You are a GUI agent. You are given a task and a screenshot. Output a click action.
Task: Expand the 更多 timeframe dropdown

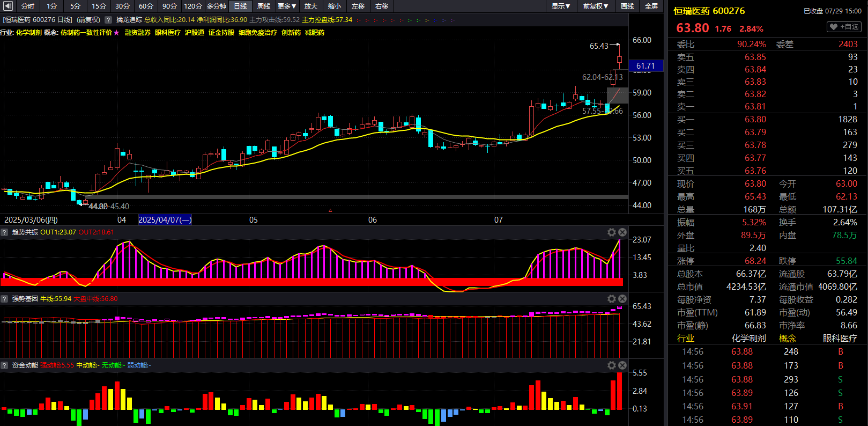(287, 6)
